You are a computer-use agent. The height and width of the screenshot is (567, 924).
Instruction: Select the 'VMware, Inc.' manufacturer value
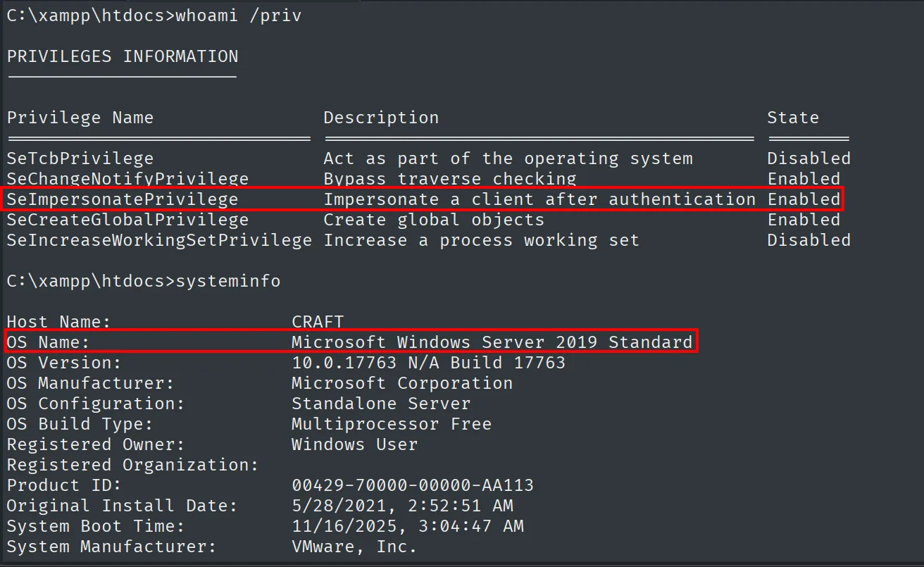[x=354, y=547]
